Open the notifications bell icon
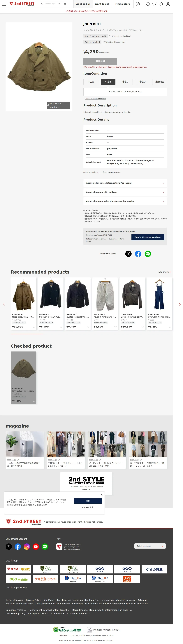The height and width of the screenshot is (644, 183). [x=161, y=4]
